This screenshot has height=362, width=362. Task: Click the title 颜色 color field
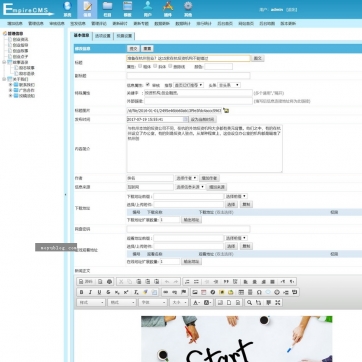pyautogui.click(x=218, y=66)
